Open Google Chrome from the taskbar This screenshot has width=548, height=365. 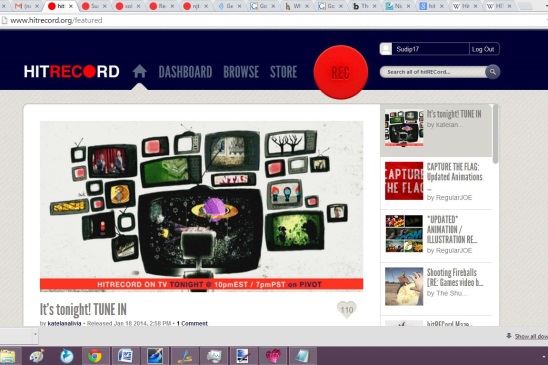(x=95, y=356)
